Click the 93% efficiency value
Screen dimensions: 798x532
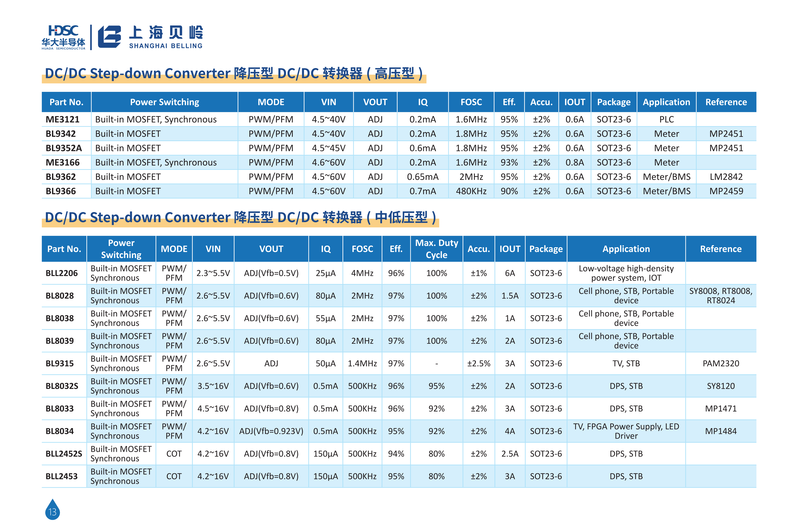click(509, 163)
